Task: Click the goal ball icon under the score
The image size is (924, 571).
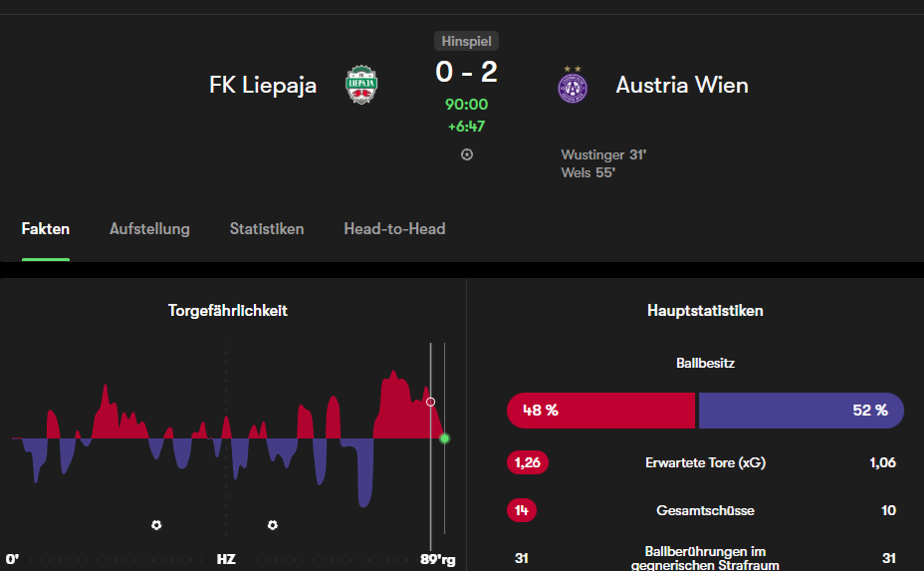Action: (x=467, y=154)
